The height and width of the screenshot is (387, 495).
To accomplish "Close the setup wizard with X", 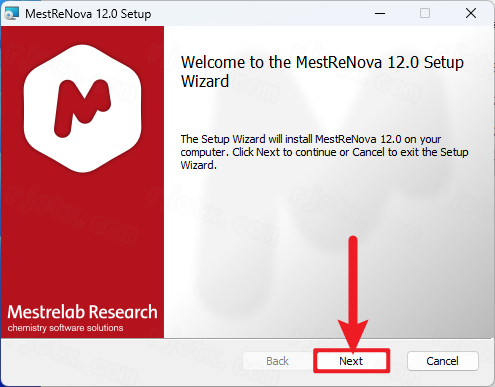I will [471, 13].
